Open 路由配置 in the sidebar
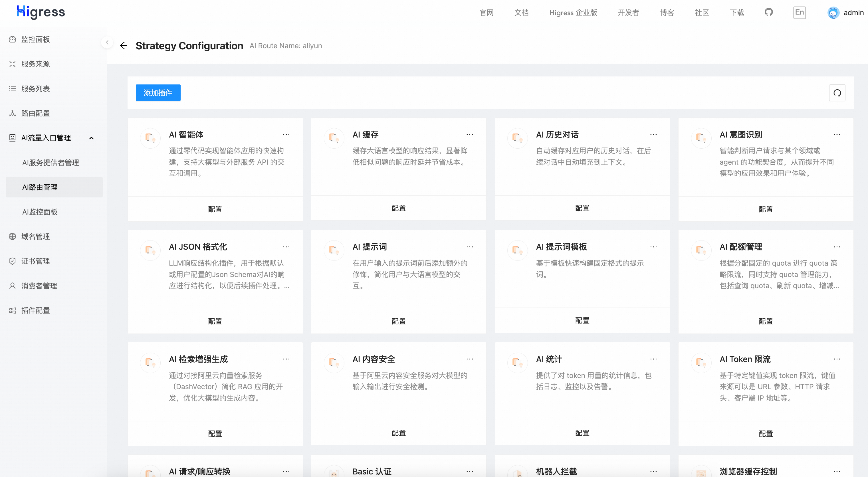The image size is (868, 477). tap(35, 113)
